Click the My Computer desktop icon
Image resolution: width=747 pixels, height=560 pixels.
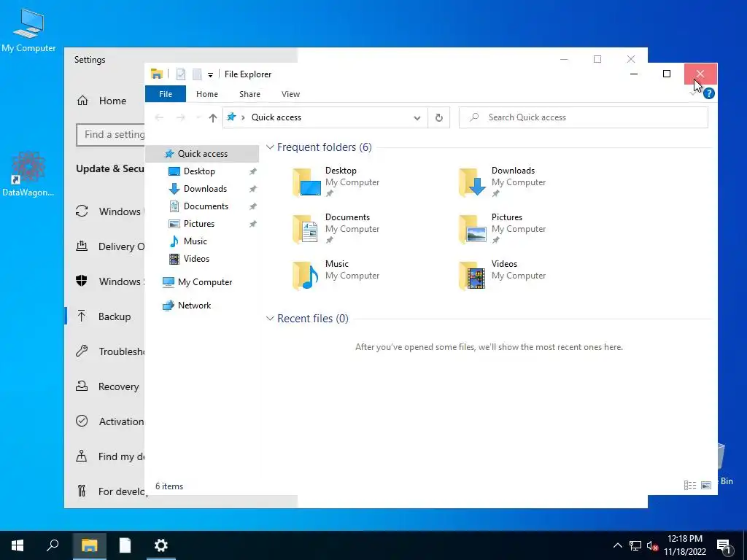pos(28,31)
